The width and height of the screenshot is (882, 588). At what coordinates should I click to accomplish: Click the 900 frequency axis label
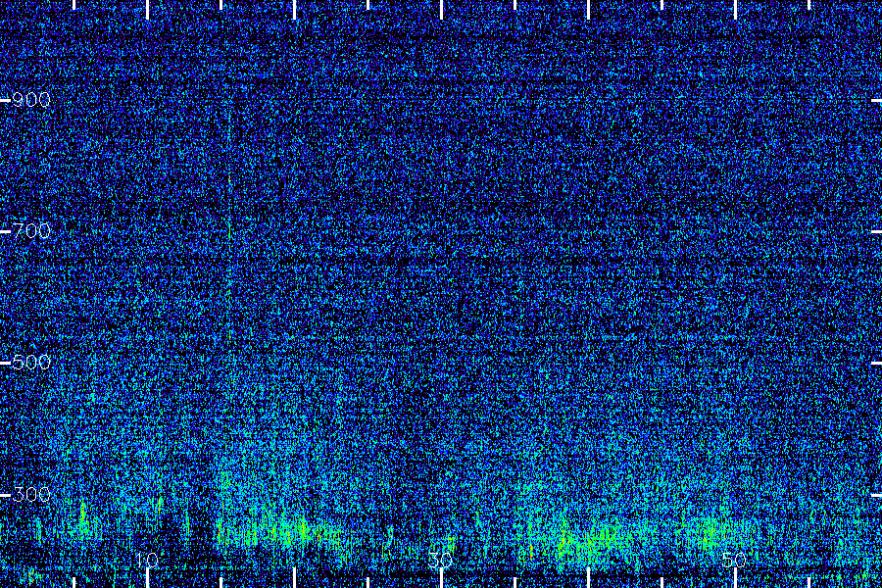(31, 100)
